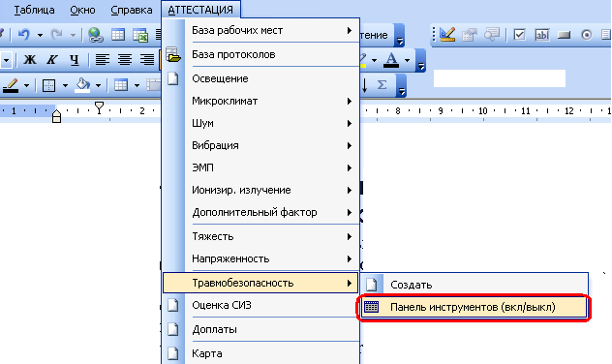Click the control Properties icon

470,35
